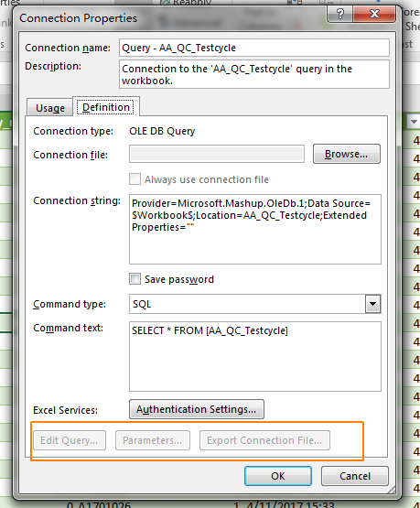Screen dimensions: 420x508
Task: Focus the Connection name field
Action: coord(254,48)
